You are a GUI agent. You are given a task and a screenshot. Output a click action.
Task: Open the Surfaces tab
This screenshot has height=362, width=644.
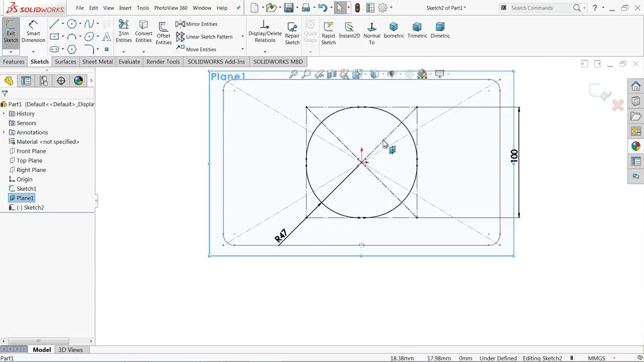(65, 61)
